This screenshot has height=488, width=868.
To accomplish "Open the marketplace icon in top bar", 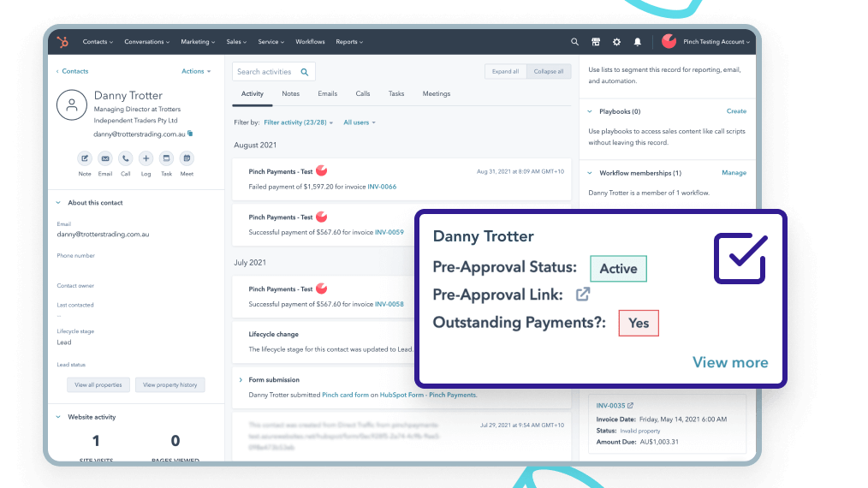I will pyautogui.click(x=596, y=42).
